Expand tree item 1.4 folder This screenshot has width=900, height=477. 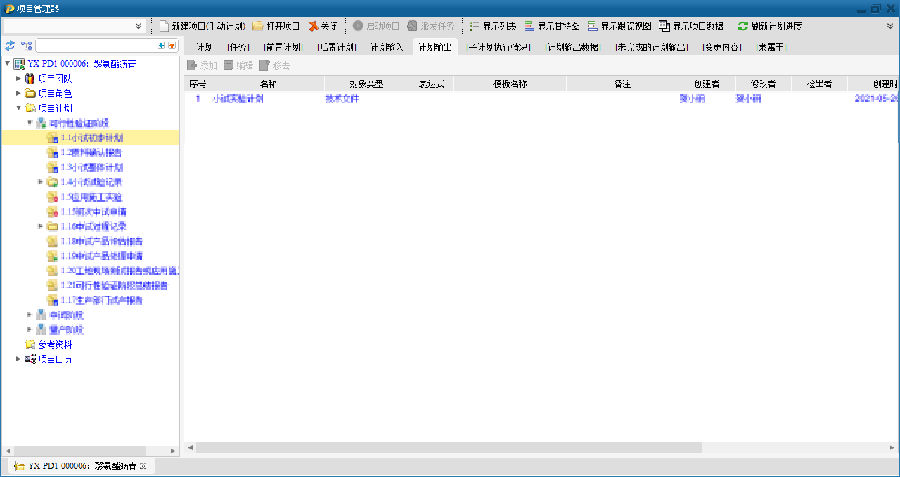tap(40, 182)
